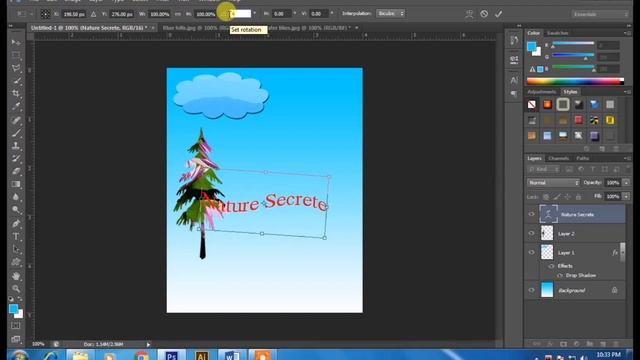
Task: Select the Clone Stamp tool
Action: pyautogui.click(x=16, y=145)
